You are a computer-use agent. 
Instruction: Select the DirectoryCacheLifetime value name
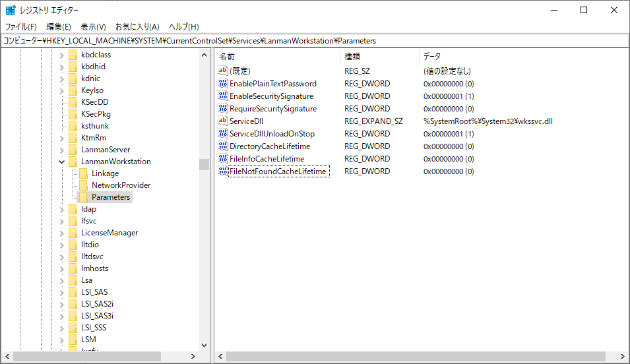coord(270,146)
